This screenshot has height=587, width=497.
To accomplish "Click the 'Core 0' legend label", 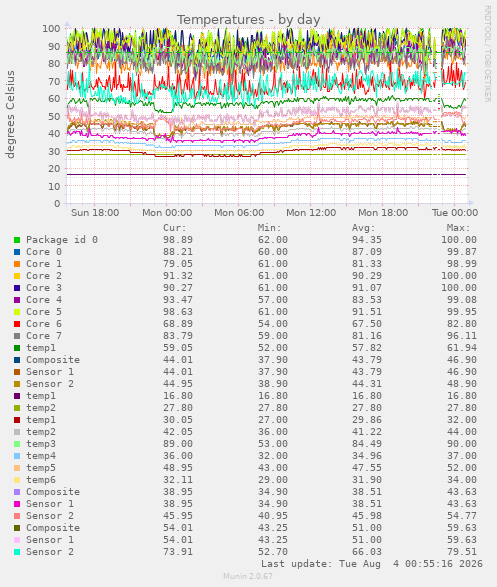I will pos(44,252).
